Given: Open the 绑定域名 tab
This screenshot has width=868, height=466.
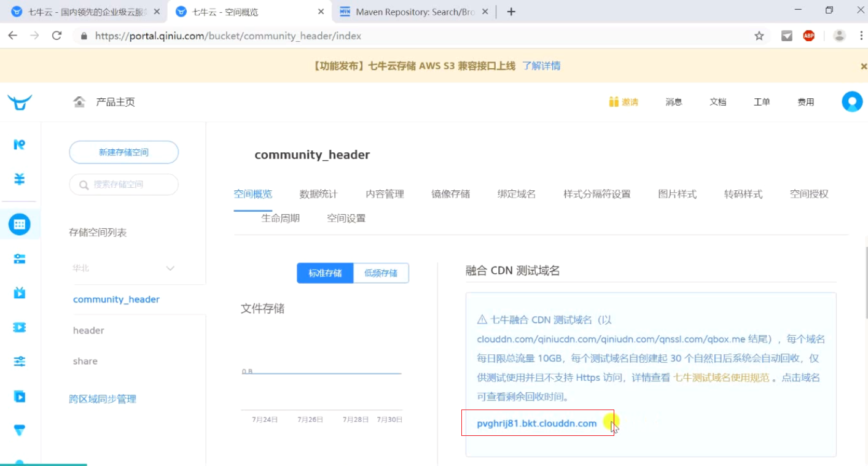Looking at the screenshot, I should pyautogui.click(x=517, y=194).
